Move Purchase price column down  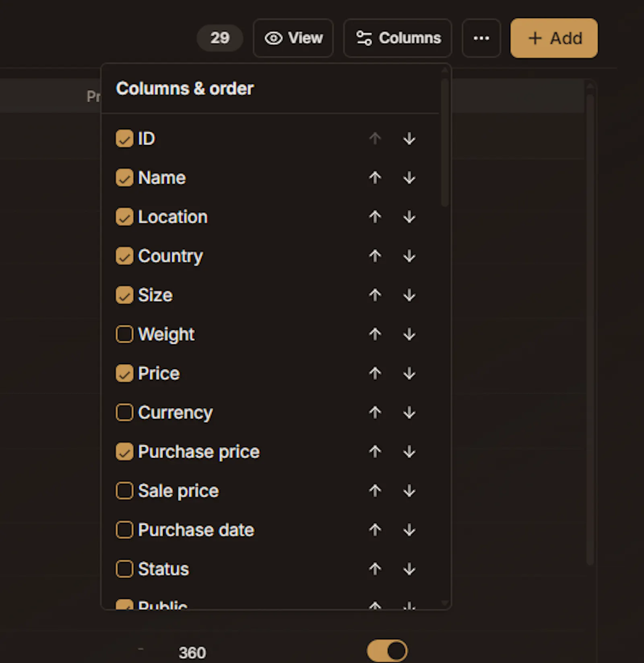click(x=409, y=451)
